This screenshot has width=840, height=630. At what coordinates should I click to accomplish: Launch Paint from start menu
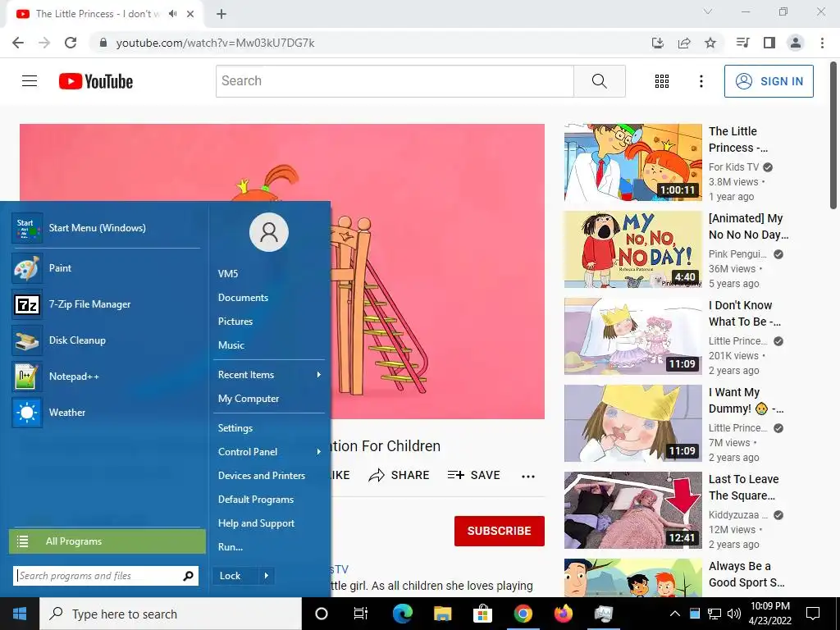(106, 268)
